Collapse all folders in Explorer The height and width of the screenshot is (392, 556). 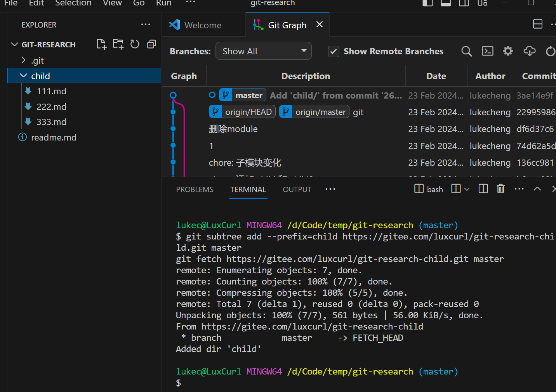151,44
